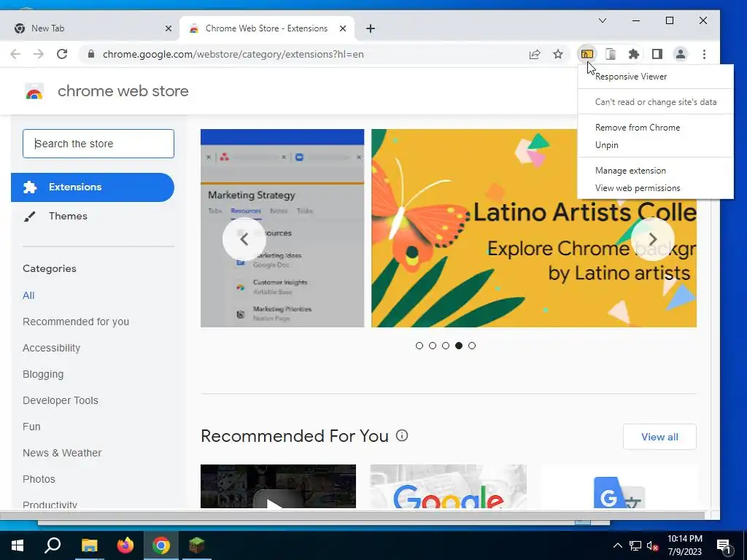Viewport: 747px width, 560px height.
Task: Go back to previous page
Action: 15,54
